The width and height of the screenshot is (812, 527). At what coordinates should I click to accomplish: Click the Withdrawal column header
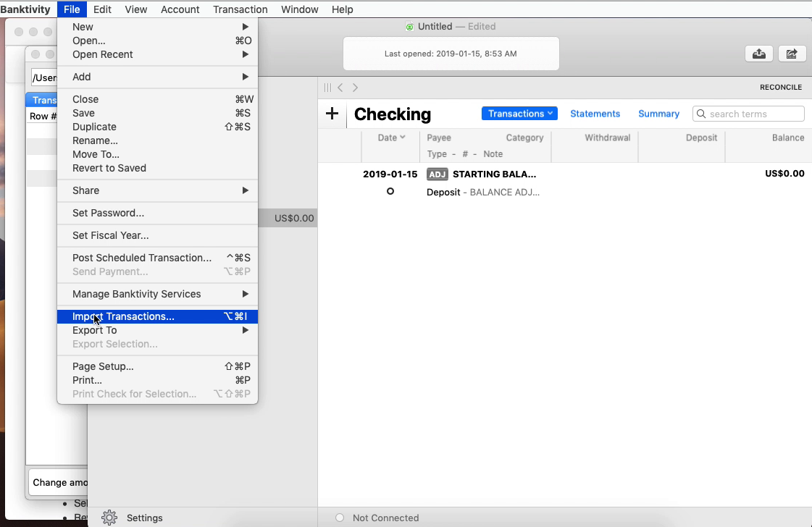pyautogui.click(x=608, y=138)
